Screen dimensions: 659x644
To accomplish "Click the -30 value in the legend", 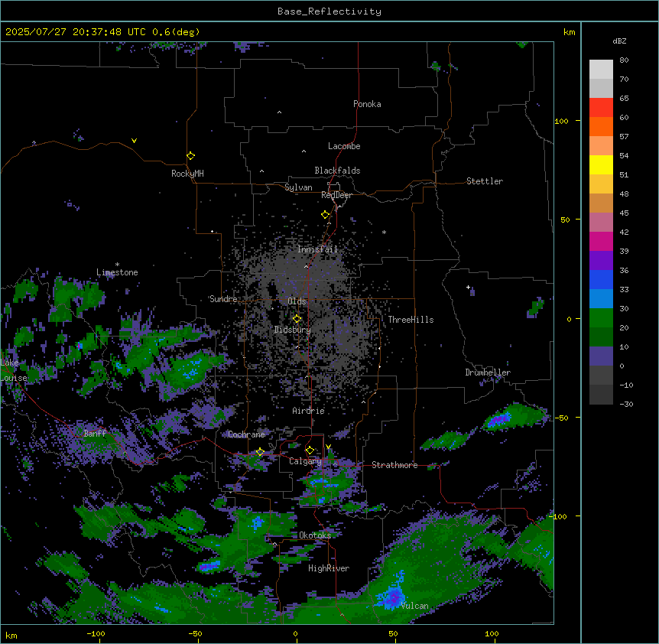I will click(626, 404).
